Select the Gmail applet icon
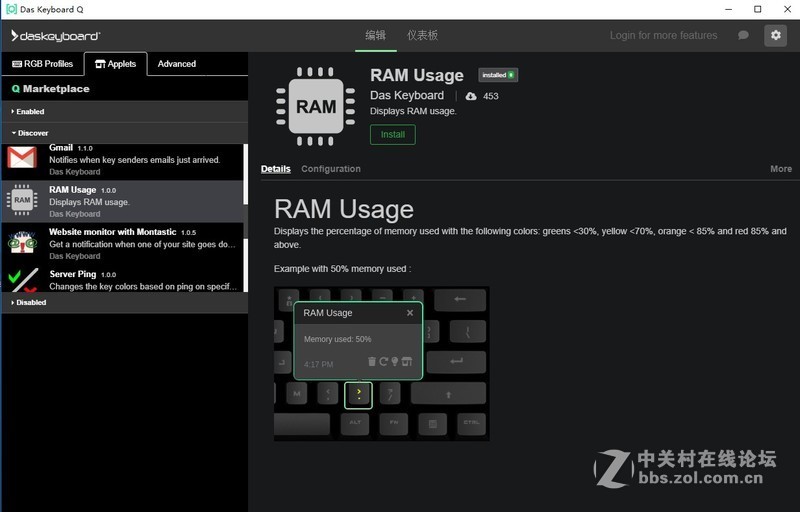 coord(22,158)
